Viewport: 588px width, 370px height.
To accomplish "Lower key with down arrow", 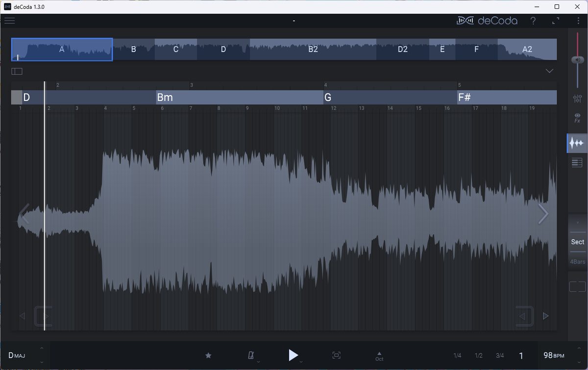I will click(x=42, y=363).
